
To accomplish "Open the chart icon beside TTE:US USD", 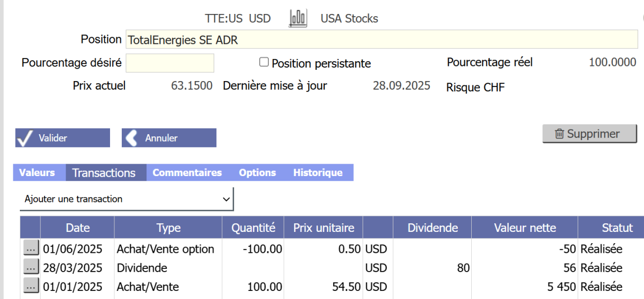I will (x=297, y=18).
